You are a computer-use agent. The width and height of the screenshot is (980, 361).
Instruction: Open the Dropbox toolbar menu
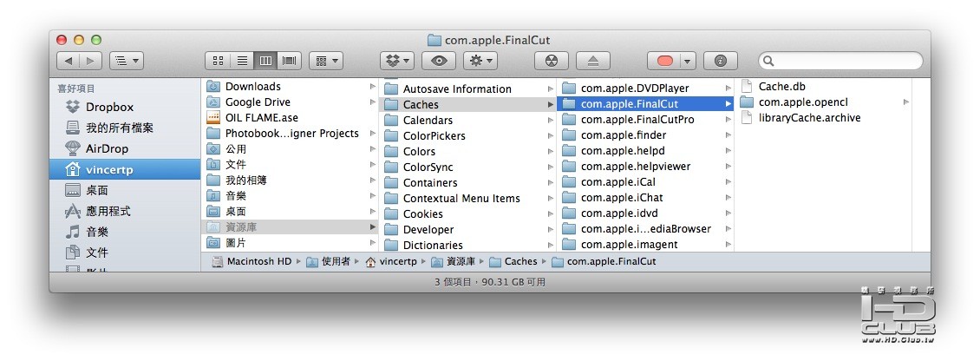click(x=397, y=61)
